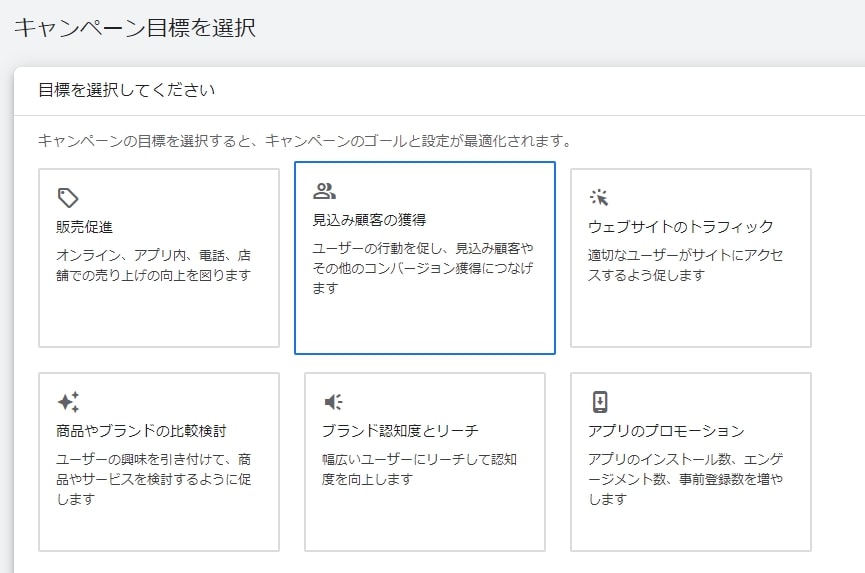This screenshot has width=865, height=573.
Task: Click description オンライン、アプリ内、電話、店舗での売り上げ
Action: (153, 265)
